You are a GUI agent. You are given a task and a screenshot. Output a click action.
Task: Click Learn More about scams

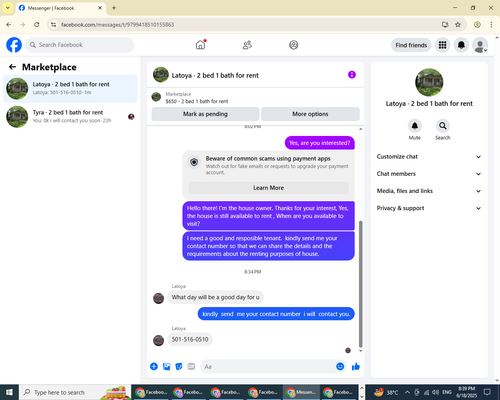268,188
